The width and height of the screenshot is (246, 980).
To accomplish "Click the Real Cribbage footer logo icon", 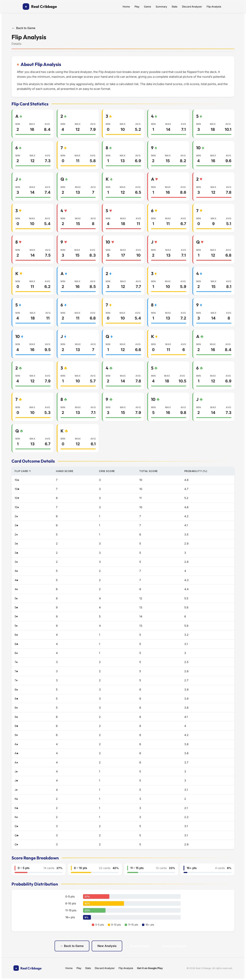I will tap(16, 968).
